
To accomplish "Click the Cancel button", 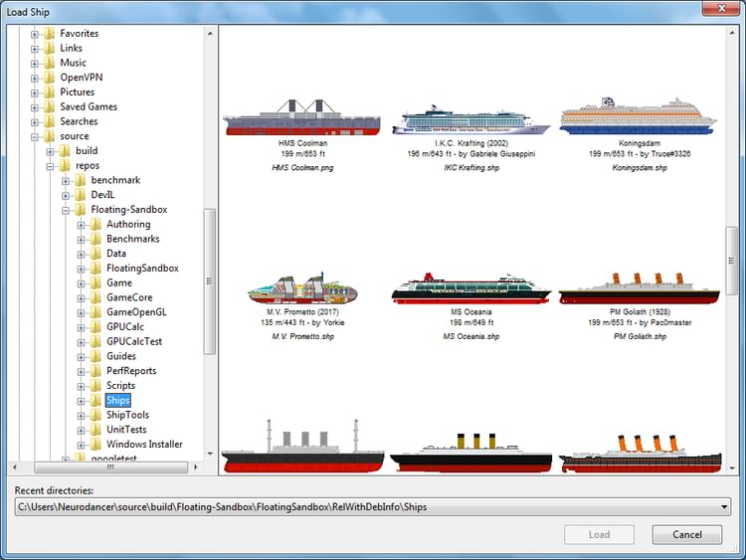I will [687, 535].
